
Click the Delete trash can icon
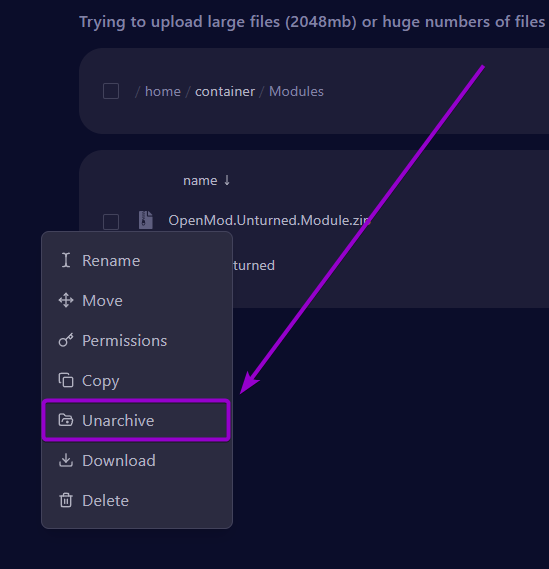pos(66,500)
